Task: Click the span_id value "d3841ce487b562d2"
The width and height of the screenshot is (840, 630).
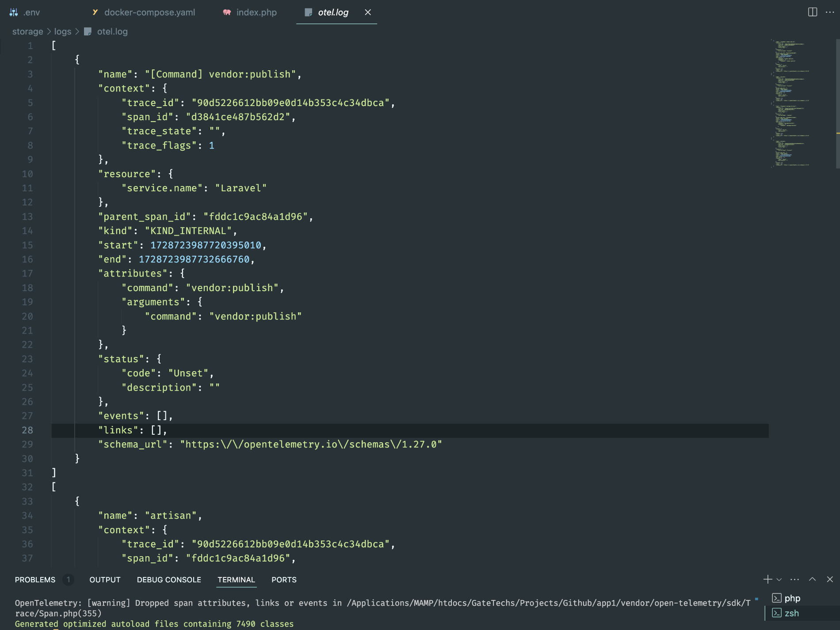Action: click(238, 117)
